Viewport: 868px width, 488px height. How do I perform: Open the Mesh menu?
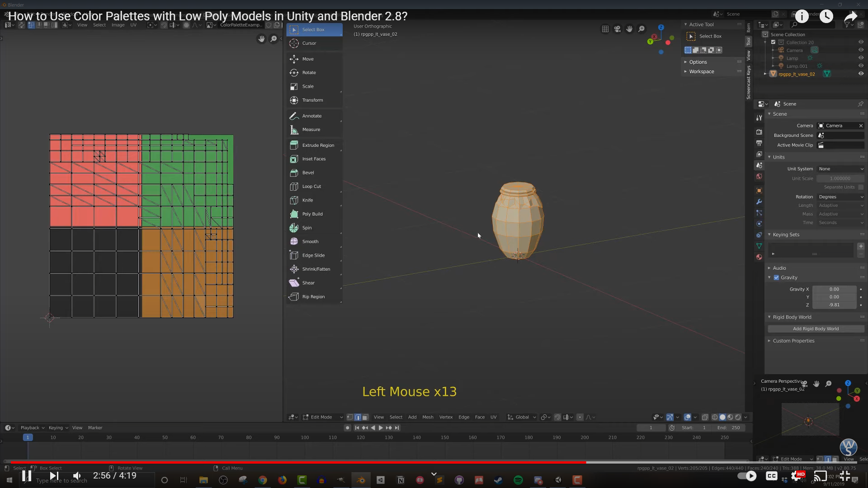point(427,417)
